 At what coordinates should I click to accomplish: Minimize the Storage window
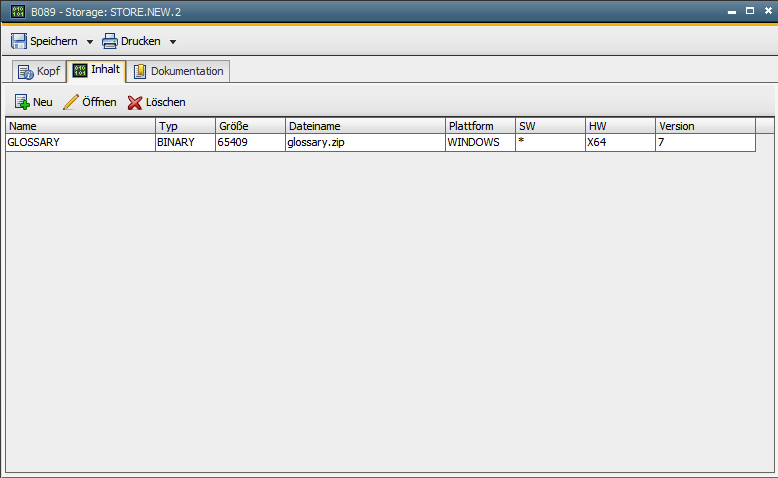[732, 11]
